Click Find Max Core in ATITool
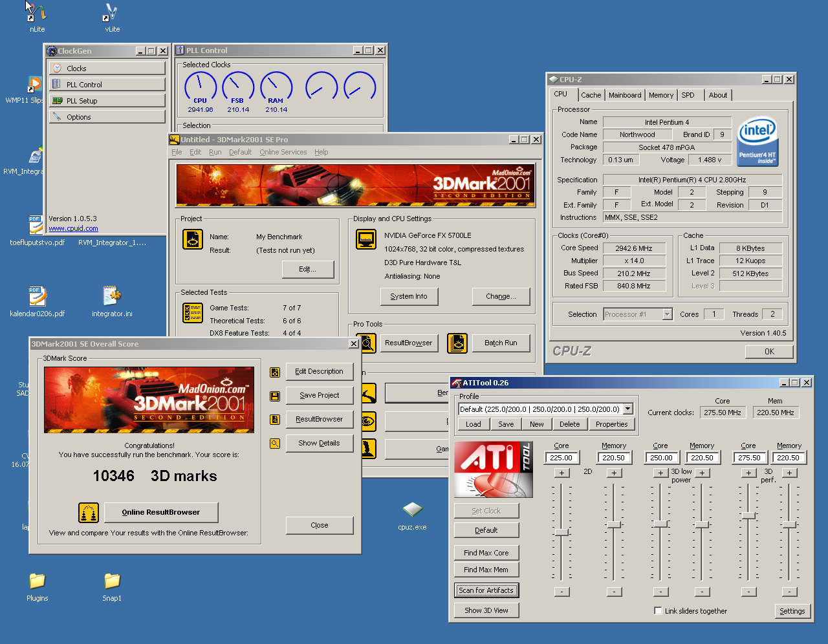The height and width of the screenshot is (644, 828). tap(486, 553)
